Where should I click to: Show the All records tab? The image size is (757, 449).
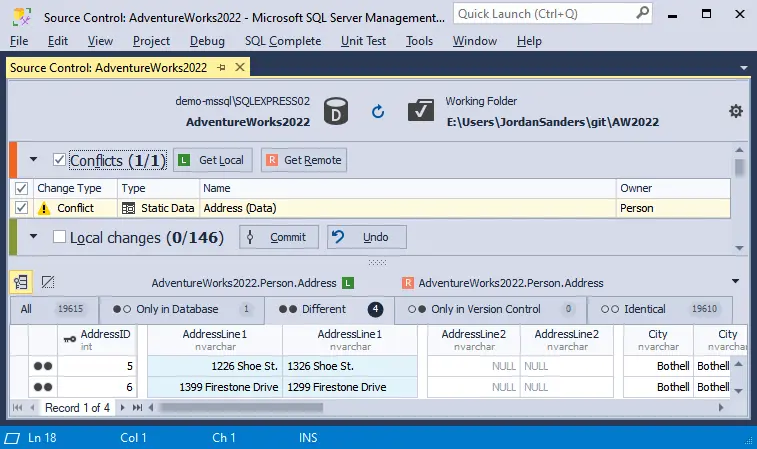click(54, 309)
